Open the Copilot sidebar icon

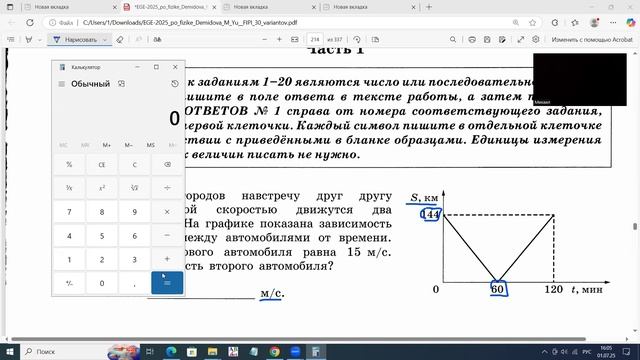(631, 23)
